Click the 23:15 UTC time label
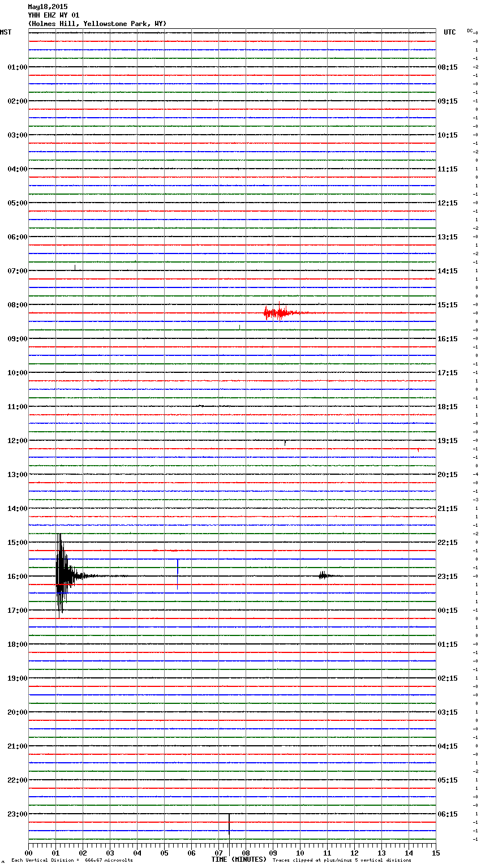 (x=448, y=577)
